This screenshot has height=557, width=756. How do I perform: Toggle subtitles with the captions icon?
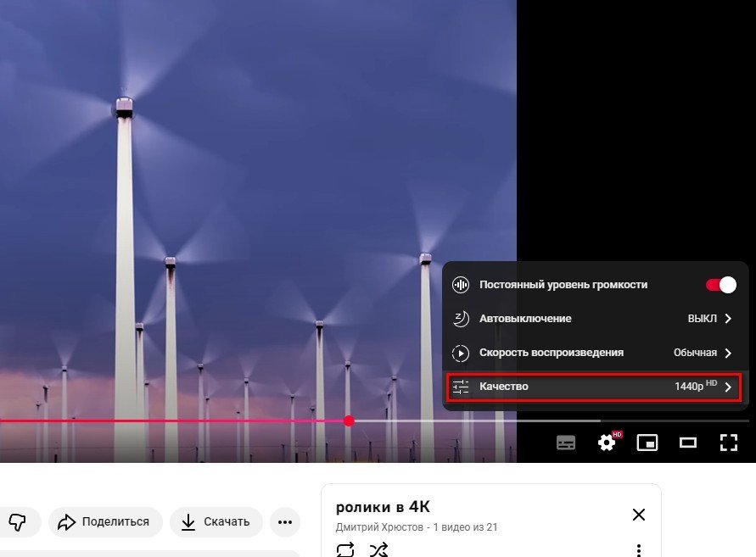pos(566,443)
